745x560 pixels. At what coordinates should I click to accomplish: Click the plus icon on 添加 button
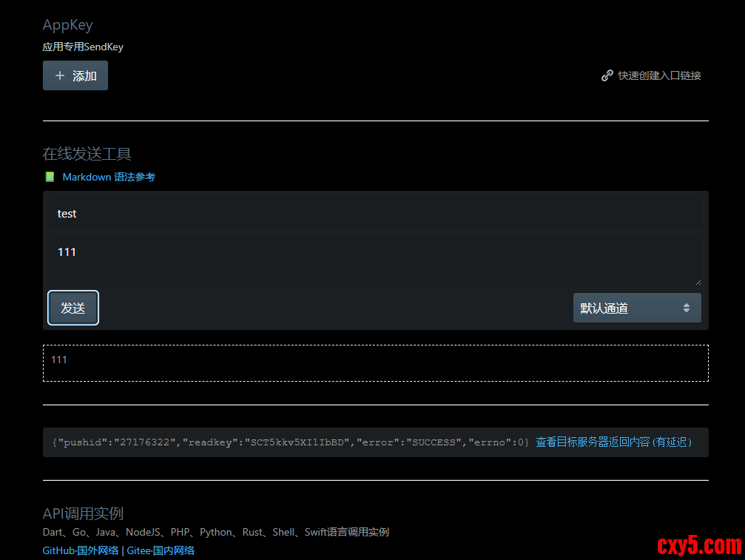(x=60, y=75)
